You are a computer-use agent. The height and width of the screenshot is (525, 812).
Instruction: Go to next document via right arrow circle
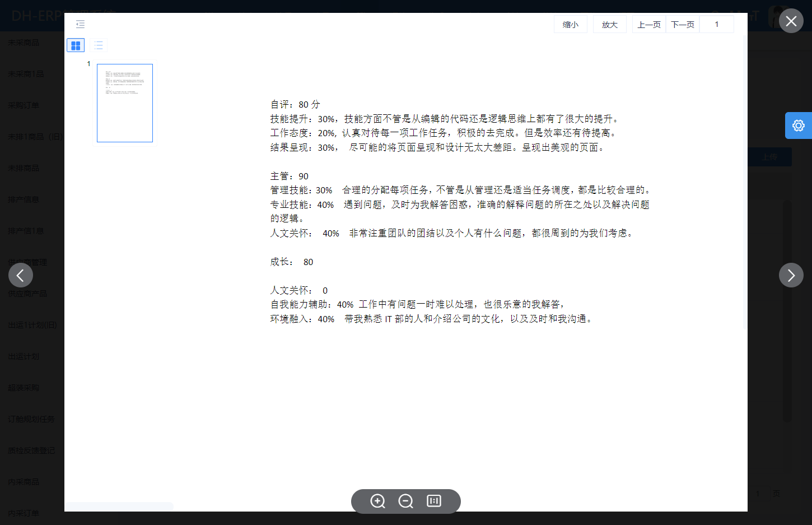(791, 275)
